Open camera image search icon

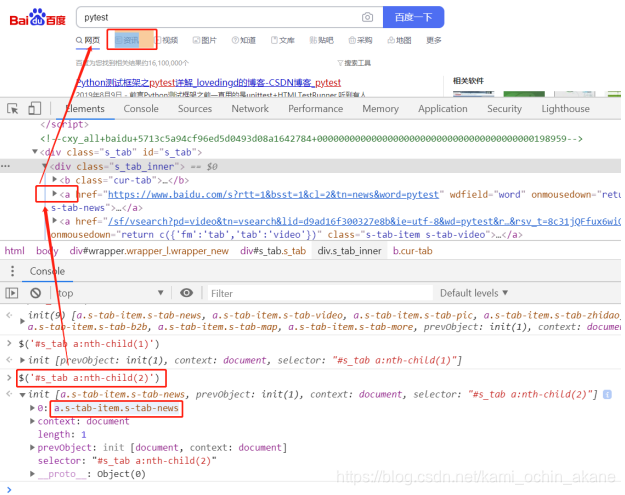coord(367,17)
